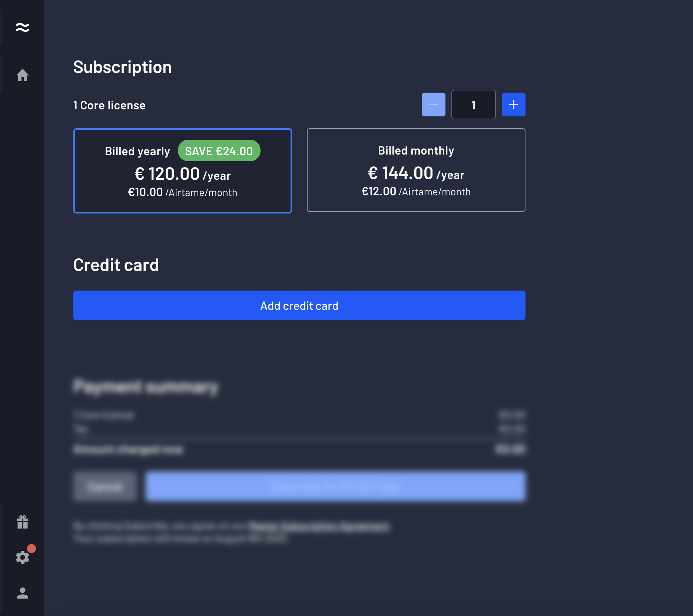
Task: Click the license quantity input field
Action: [x=473, y=105]
